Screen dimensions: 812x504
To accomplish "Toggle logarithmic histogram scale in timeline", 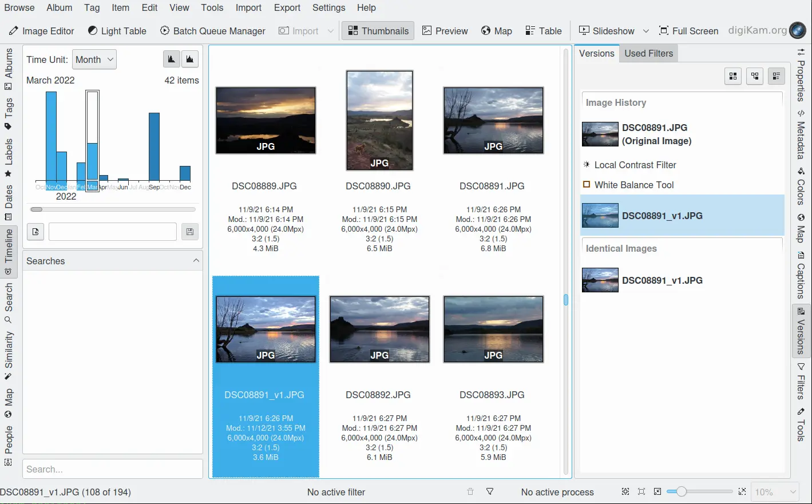I will [x=190, y=59].
